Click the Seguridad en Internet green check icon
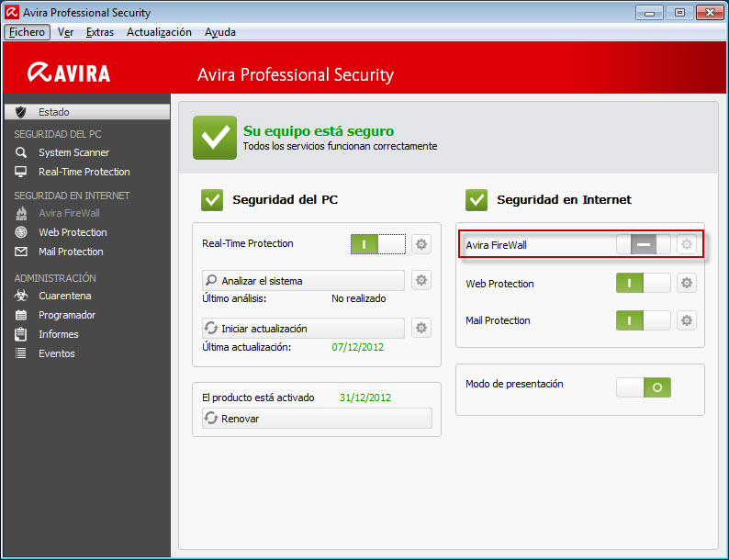729x560 pixels. coord(477,200)
